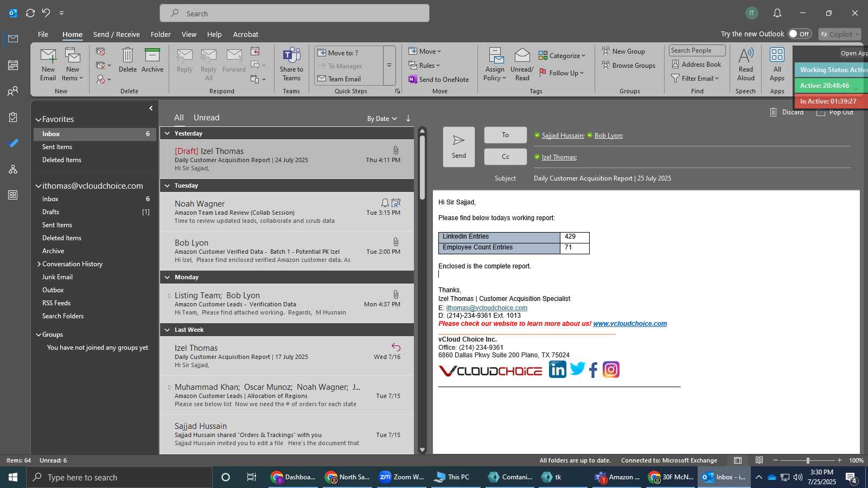
Task: Open the Address Book
Action: (x=697, y=65)
